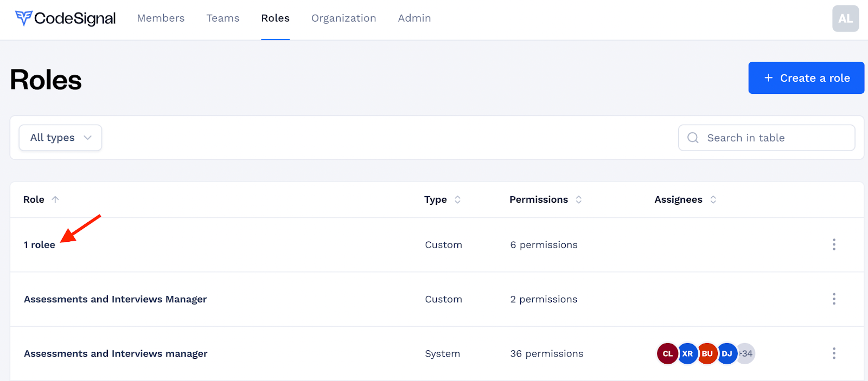Open the AL user avatar menu
This screenshot has height=381, width=868.
tap(845, 18)
